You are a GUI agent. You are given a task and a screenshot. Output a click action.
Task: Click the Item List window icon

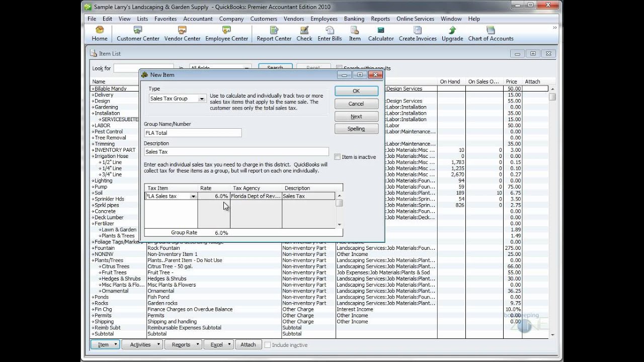(94, 53)
